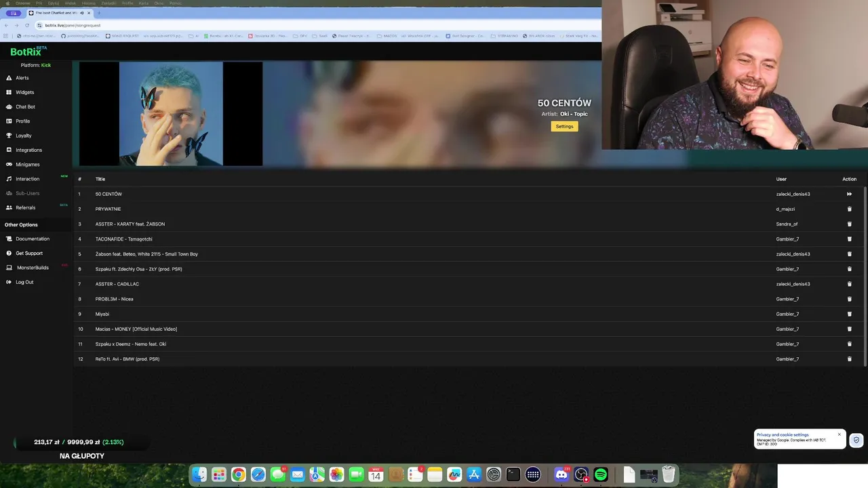The height and width of the screenshot is (488, 868).
Task: Click the Title column header
Action: [100, 179]
